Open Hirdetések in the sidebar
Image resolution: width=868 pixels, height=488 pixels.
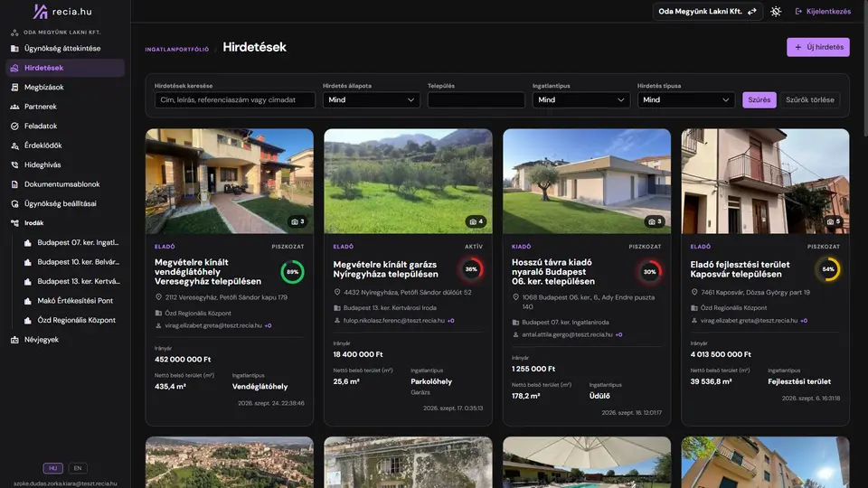point(65,68)
